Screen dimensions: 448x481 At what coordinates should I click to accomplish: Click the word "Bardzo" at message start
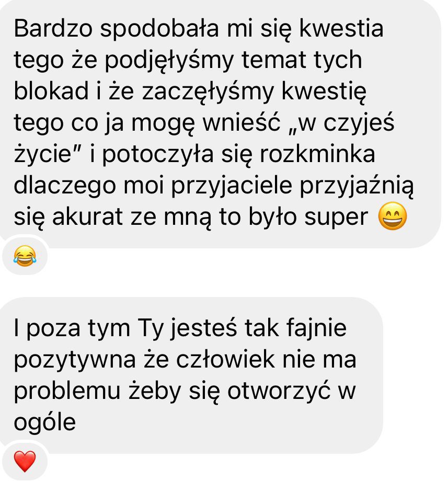coord(53,29)
